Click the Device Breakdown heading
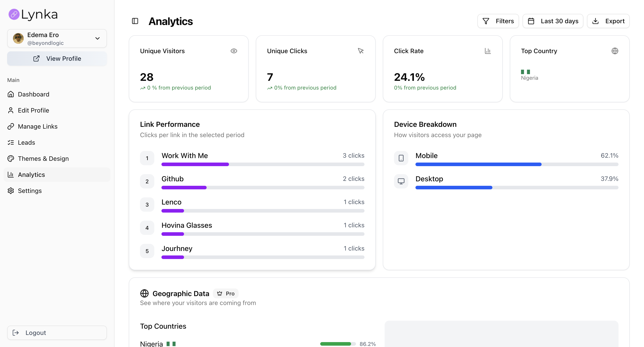The width and height of the screenshot is (644, 347). pos(425,124)
